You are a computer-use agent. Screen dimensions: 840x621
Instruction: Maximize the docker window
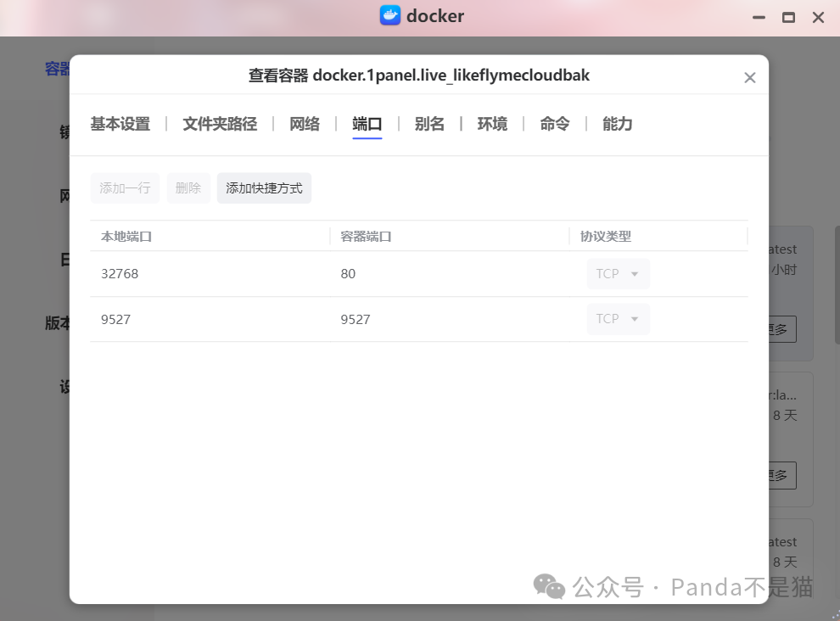(x=788, y=17)
